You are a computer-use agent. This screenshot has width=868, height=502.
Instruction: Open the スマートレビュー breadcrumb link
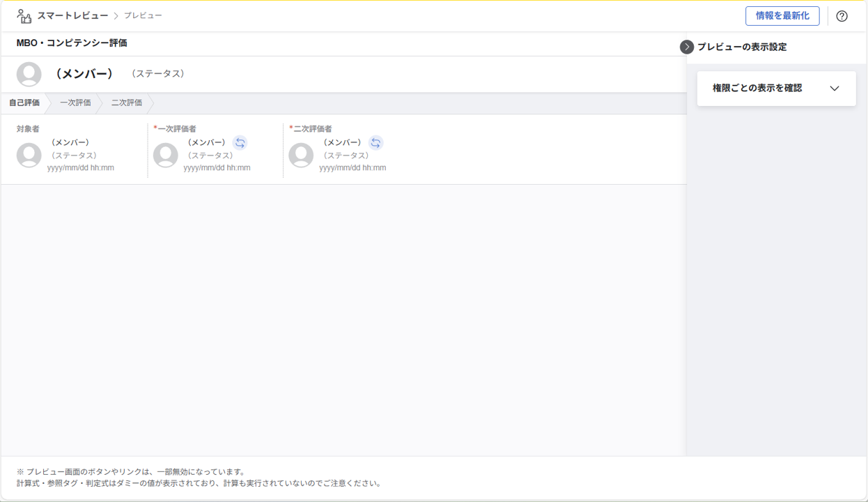click(x=72, y=15)
